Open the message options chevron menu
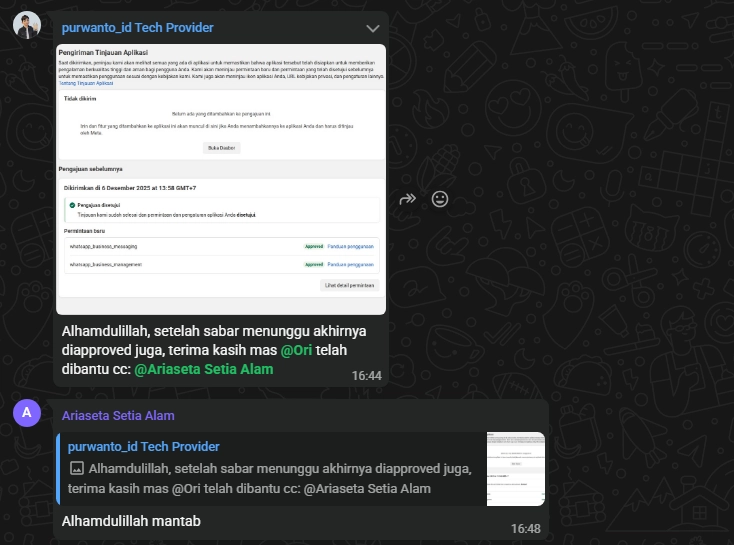This screenshot has height=545, width=734. pos(373,29)
